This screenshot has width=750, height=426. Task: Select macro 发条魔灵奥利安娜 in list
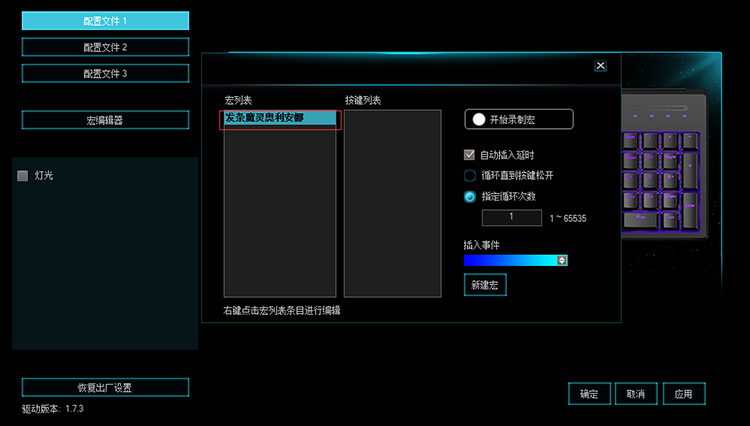(280, 118)
